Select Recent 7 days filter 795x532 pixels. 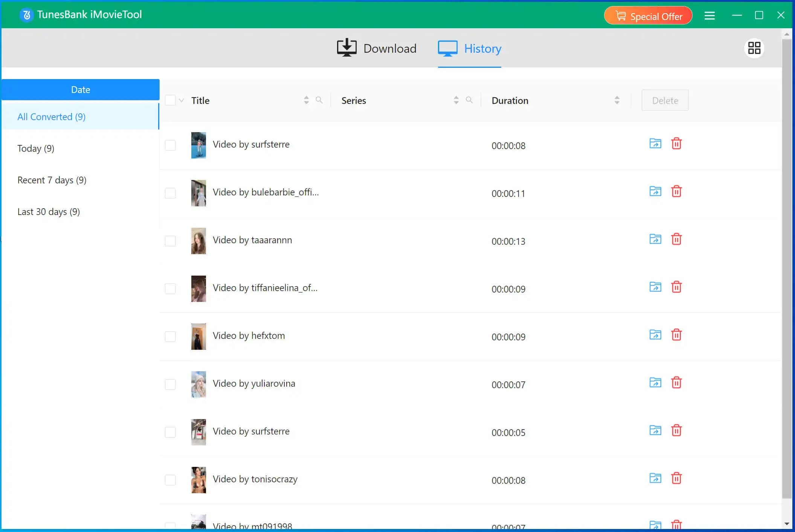pyautogui.click(x=52, y=180)
